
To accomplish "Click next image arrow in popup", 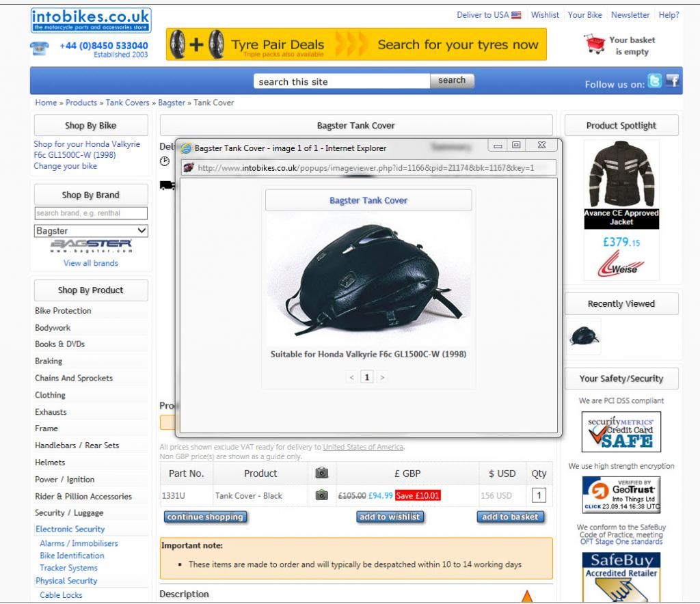I will [382, 377].
